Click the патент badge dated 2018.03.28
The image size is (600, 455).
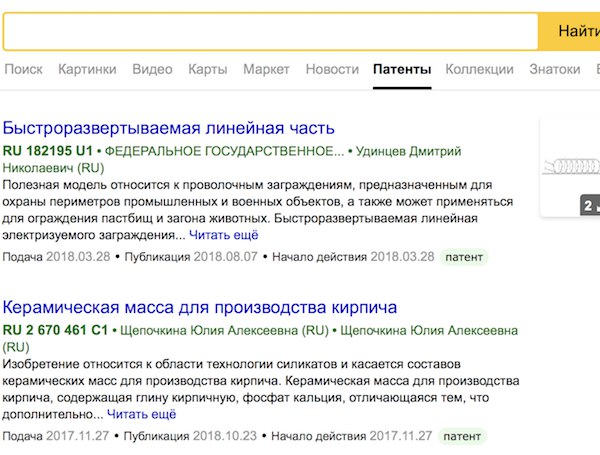pos(464,257)
